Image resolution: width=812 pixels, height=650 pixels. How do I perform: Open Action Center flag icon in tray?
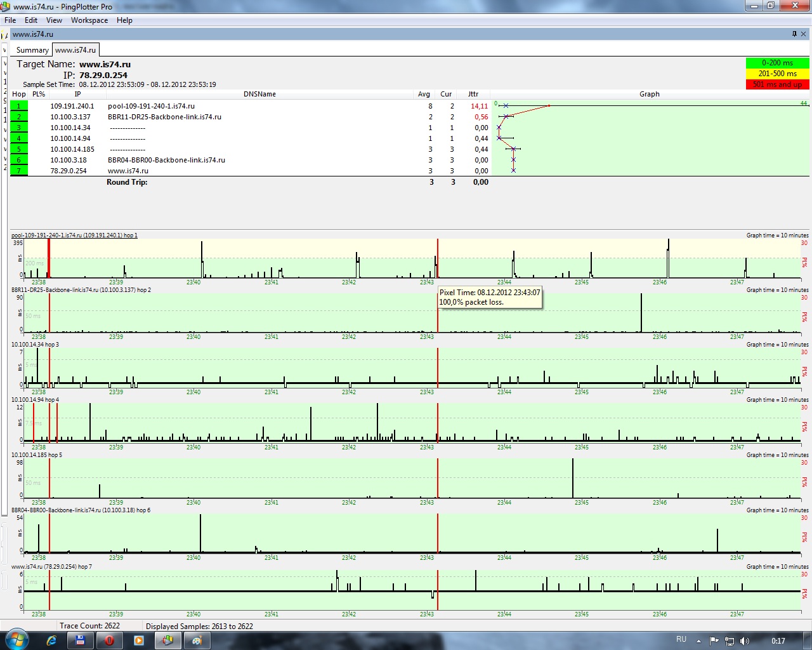point(714,640)
